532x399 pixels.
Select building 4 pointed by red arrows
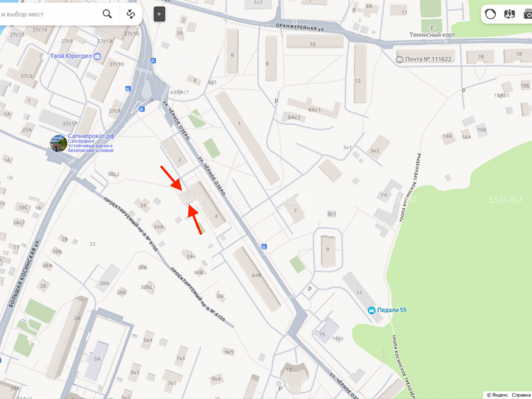click(204, 204)
